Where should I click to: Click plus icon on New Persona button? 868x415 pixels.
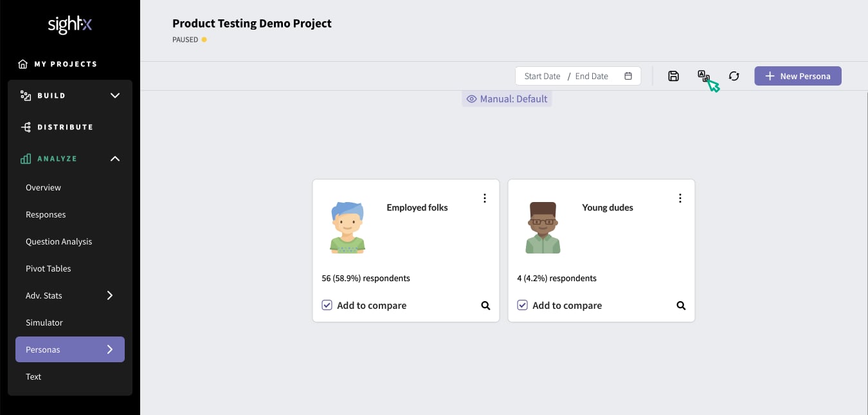click(x=770, y=76)
